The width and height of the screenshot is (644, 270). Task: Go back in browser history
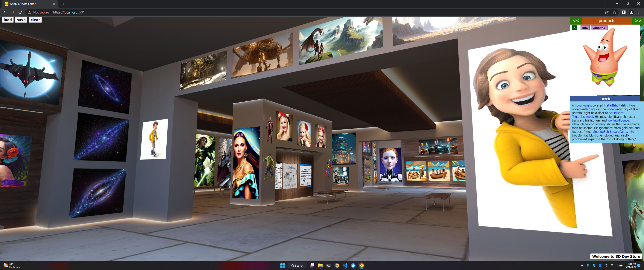[x=5, y=12]
